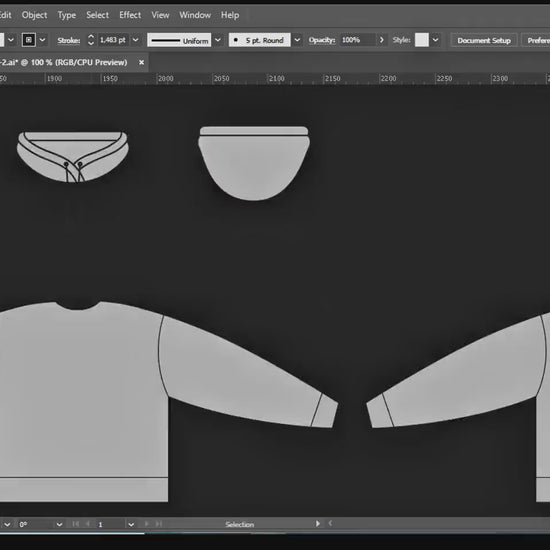
Task: Go to last artboard
Action: tap(159, 524)
